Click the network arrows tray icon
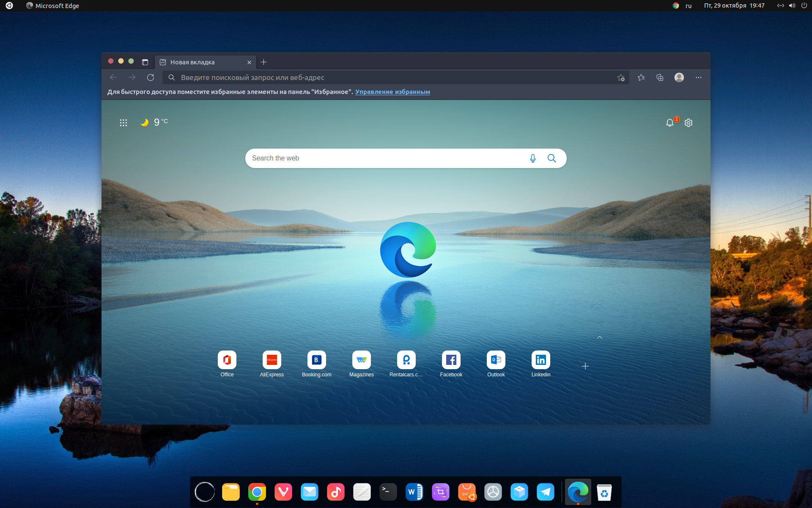This screenshot has width=812, height=508. pos(781,6)
